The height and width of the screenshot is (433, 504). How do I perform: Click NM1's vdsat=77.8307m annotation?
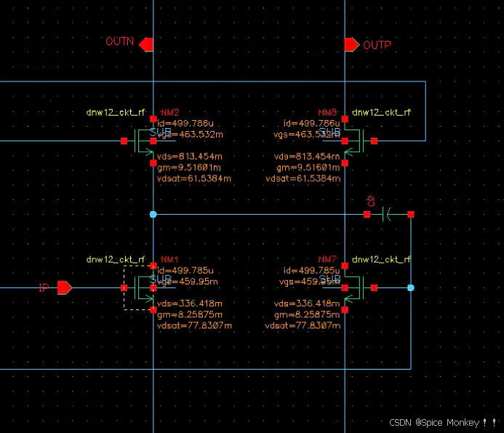pos(194,325)
